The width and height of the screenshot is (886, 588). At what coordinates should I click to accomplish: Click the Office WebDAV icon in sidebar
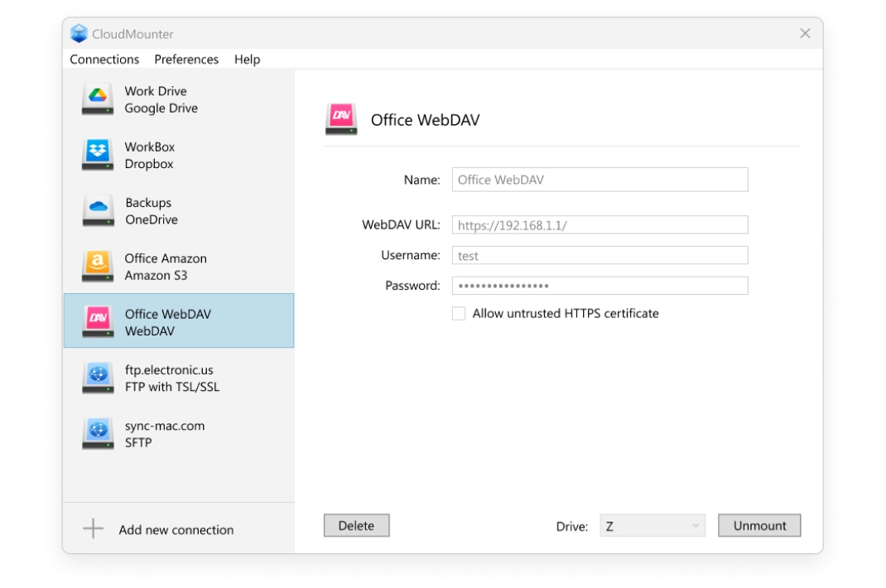(x=98, y=321)
